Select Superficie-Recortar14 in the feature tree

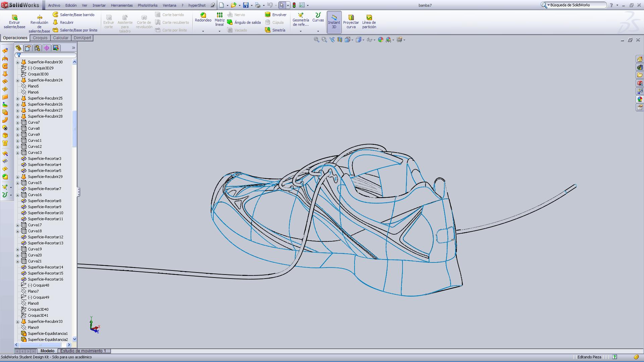45,267
